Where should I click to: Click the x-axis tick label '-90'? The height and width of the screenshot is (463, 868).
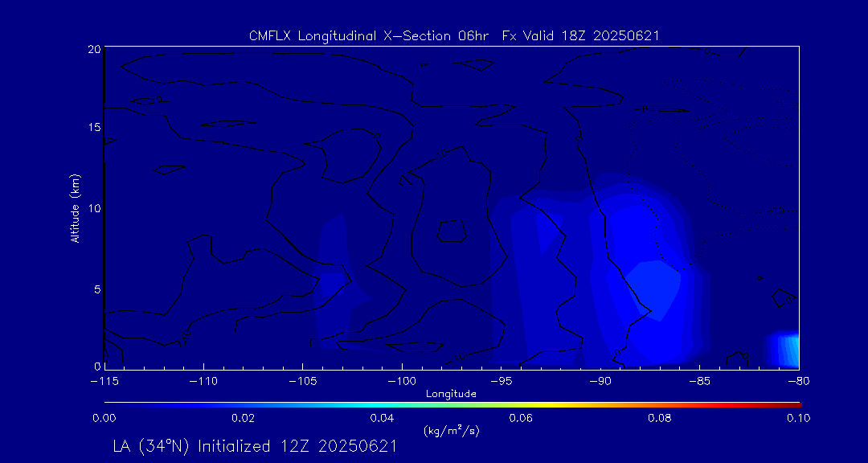[600, 383]
